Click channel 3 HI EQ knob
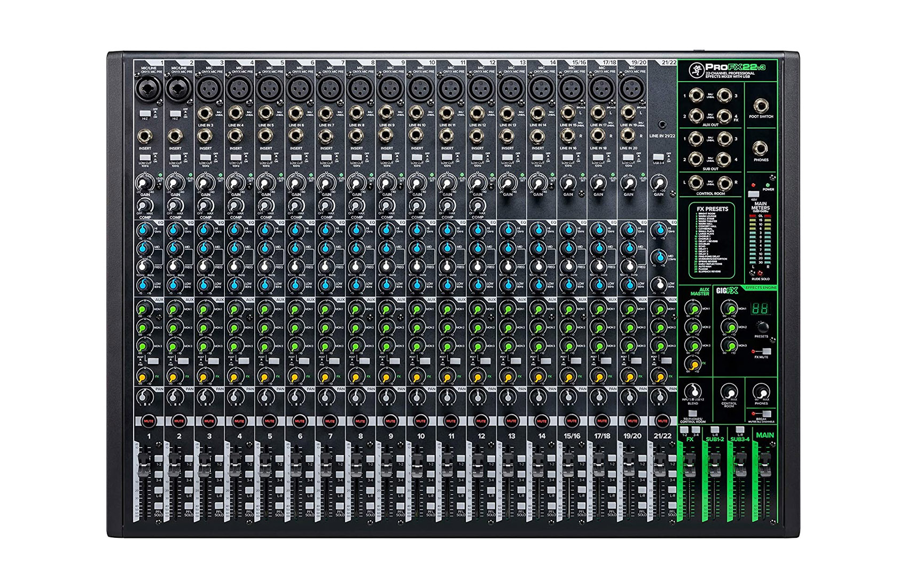 click(x=204, y=230)
